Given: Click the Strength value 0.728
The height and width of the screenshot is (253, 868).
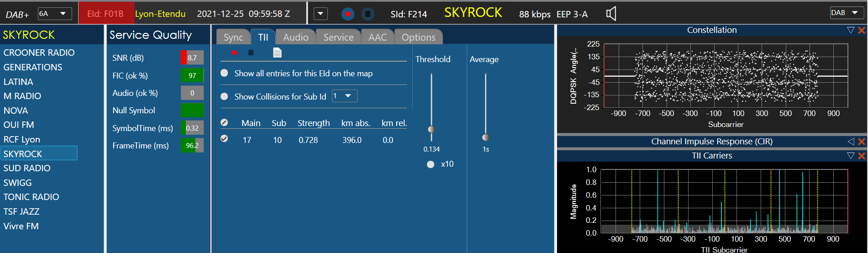Looking at the screenshot, I should 308,140.
